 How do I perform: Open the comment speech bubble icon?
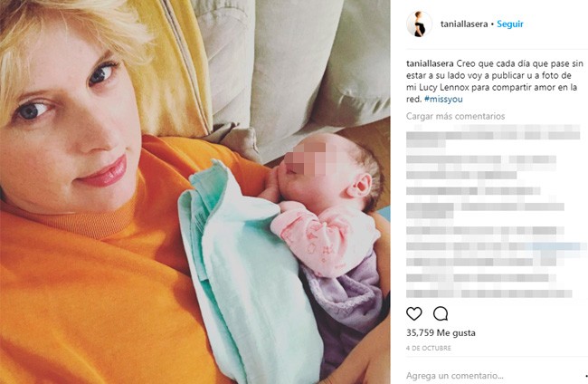(x=441, y=313)
